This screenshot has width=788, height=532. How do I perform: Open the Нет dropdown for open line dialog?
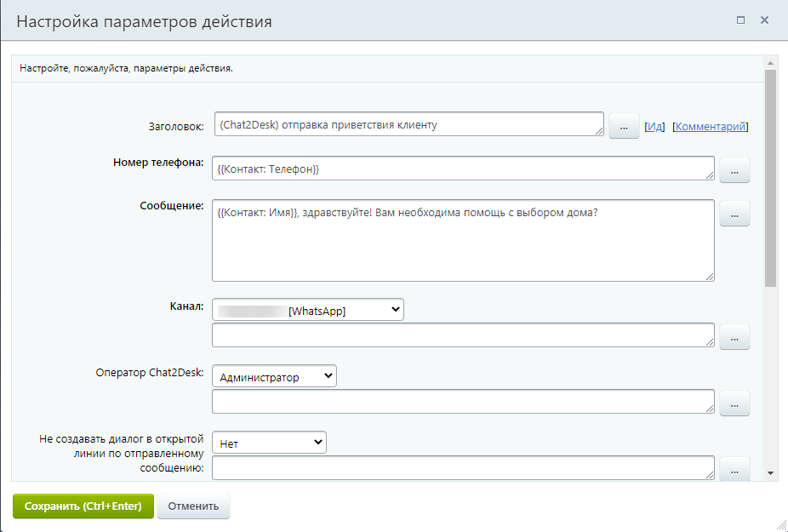click(x=269, y=443)
